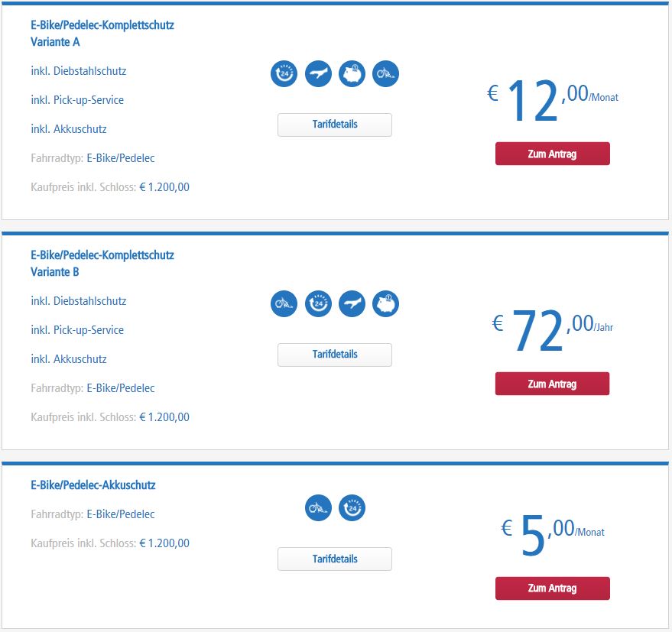
Task: Click the 24h service icon in Akkuschutz card
Action: tap(352, 508)
